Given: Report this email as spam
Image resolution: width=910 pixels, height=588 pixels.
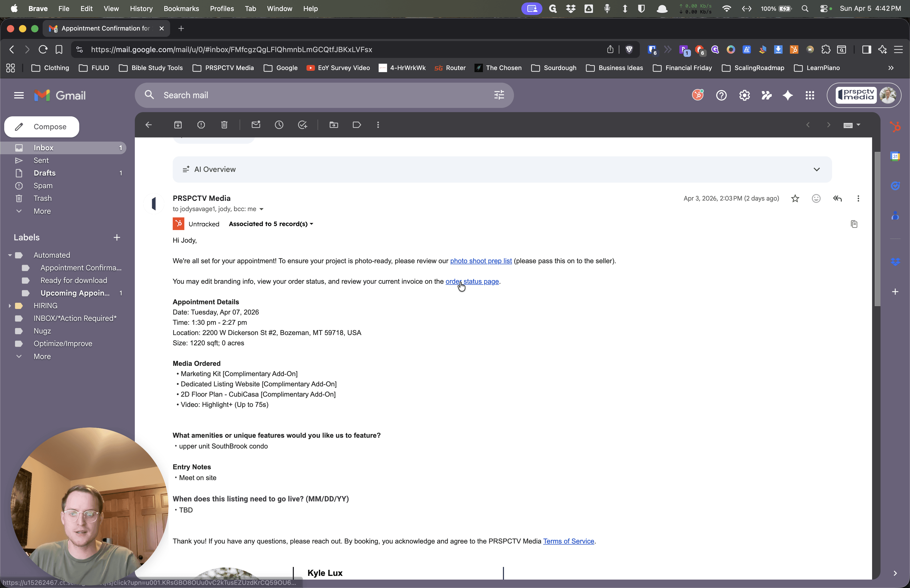Looking at the screenshot, I should coord(201,125).
